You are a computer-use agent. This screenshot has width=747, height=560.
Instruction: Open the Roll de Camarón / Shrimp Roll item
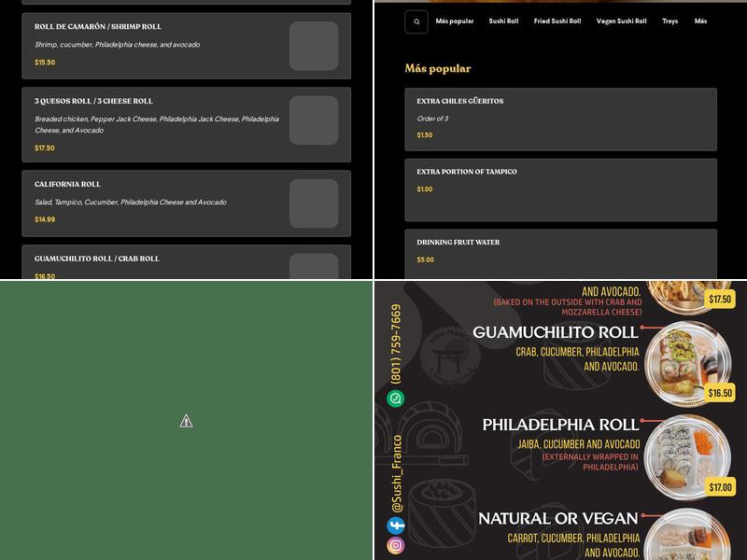coord(186,46)
